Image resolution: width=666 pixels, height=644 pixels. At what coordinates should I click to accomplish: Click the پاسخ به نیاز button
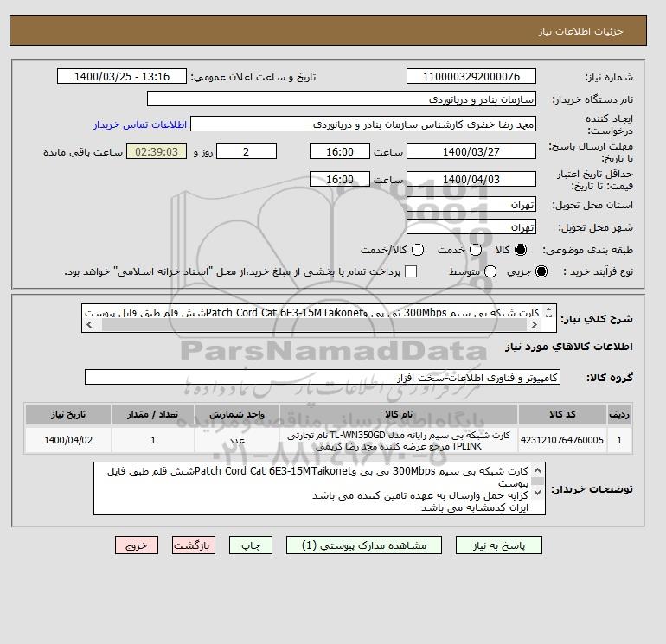[x=499, y=545]
